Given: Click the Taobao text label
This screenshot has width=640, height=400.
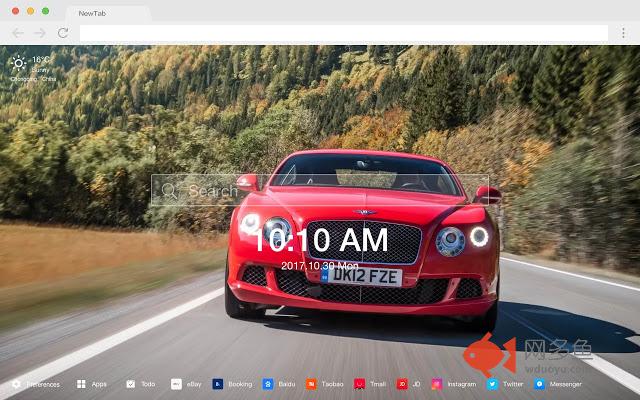Looking at the screenshot, I should point(332,384).
